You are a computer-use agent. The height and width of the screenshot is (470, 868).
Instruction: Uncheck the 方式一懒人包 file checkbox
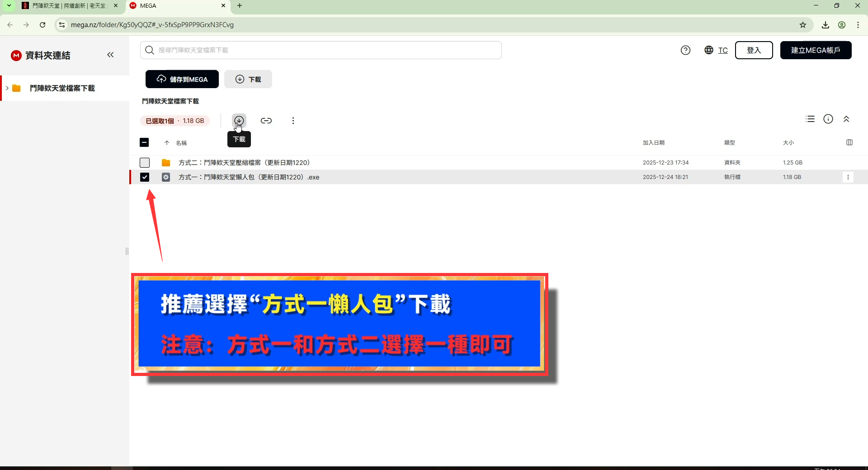pyautogui.click(x=144, y=177)
